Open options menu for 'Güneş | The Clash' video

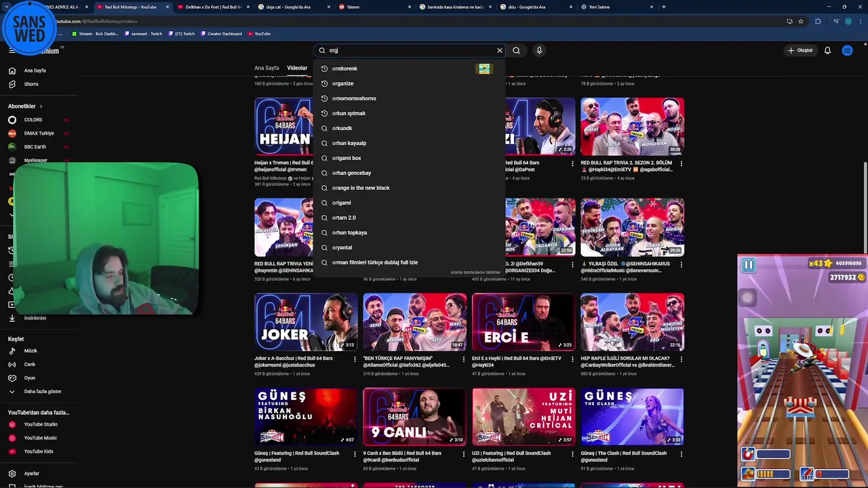coord(681,454)
